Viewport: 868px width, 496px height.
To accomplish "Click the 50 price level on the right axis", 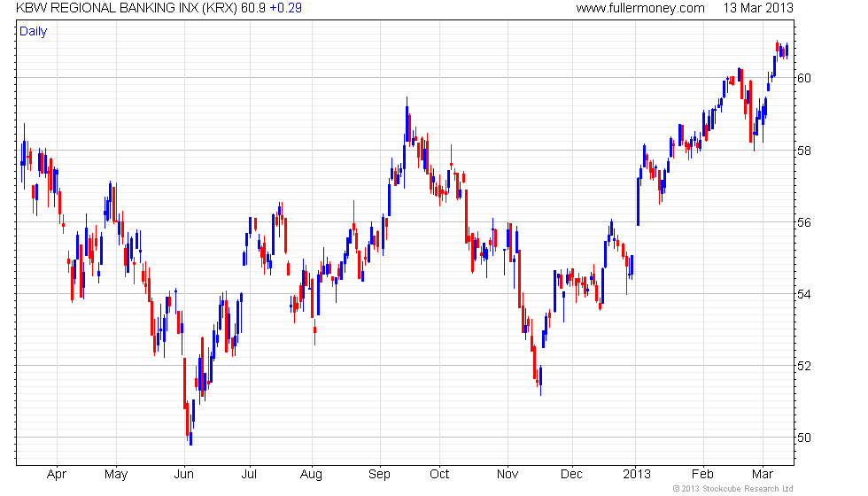I will (803, 438).
